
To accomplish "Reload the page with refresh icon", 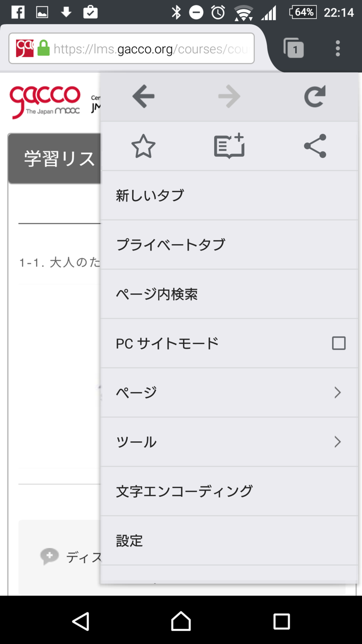I will [x=315, y=97].
